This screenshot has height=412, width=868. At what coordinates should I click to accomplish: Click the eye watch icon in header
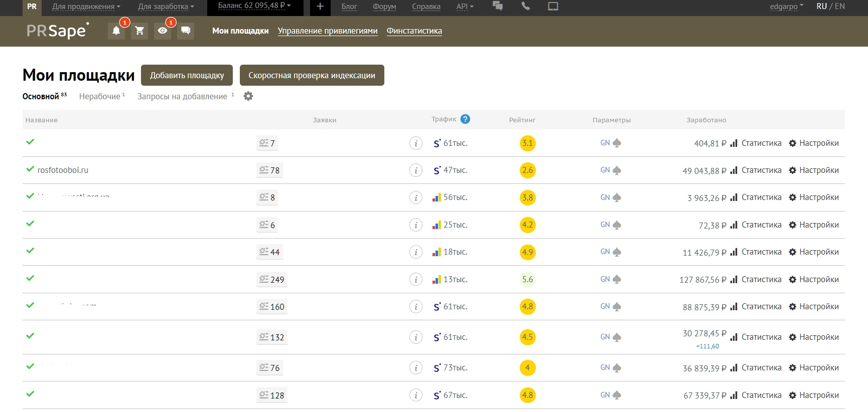pos(163,31)
